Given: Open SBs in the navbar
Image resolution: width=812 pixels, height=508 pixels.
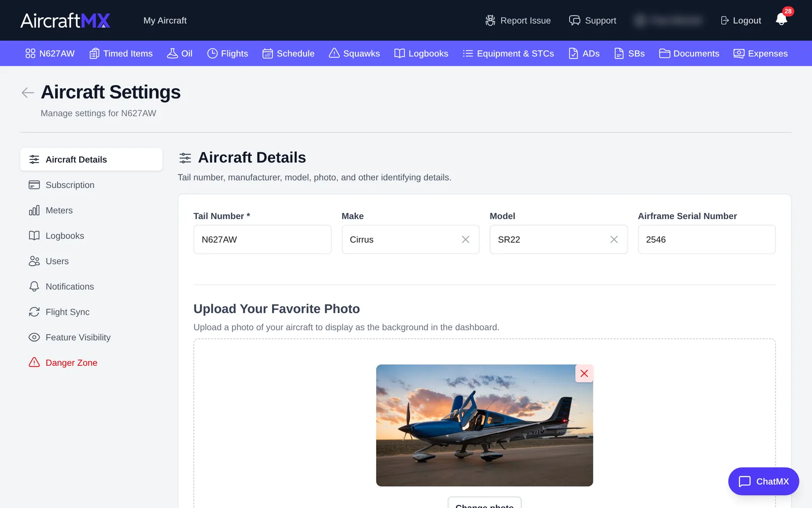Looking at the screenshot, I should pyautogui.click(x=629, y=53).
